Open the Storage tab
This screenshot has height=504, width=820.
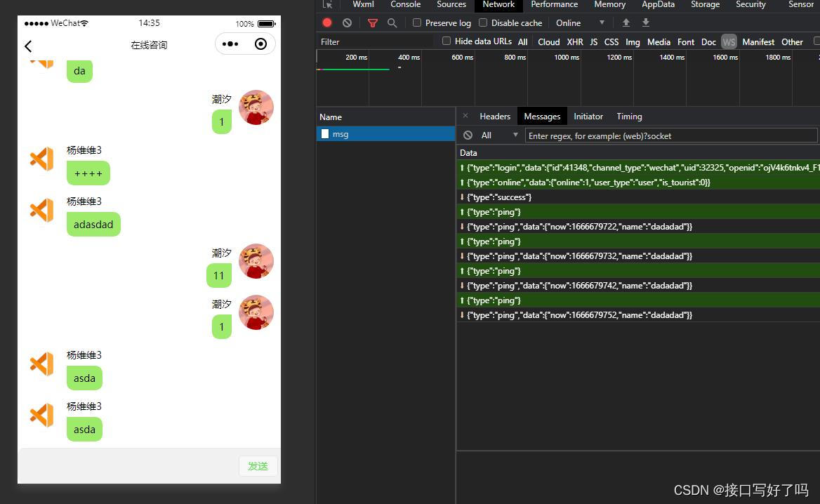pyautogui.click(x=705, y=4)
